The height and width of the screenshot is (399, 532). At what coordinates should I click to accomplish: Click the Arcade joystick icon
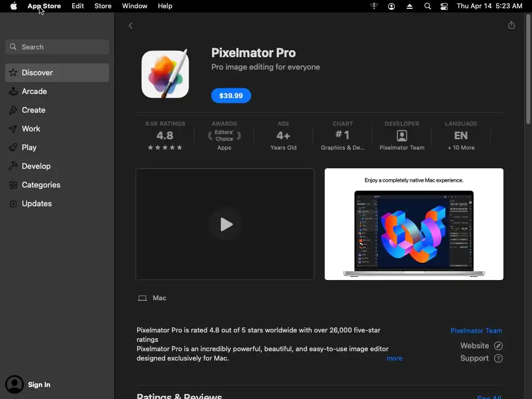(x=13, y=91)
